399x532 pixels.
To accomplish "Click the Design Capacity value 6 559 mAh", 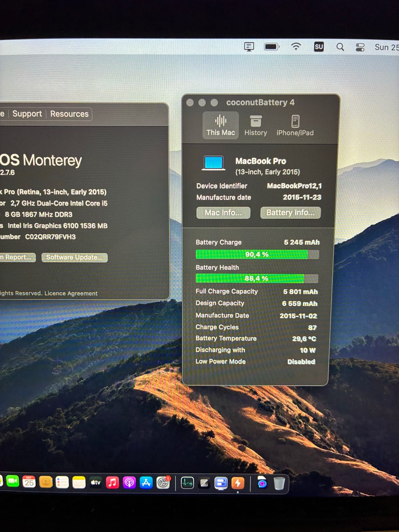I will (x=300, y=303).
